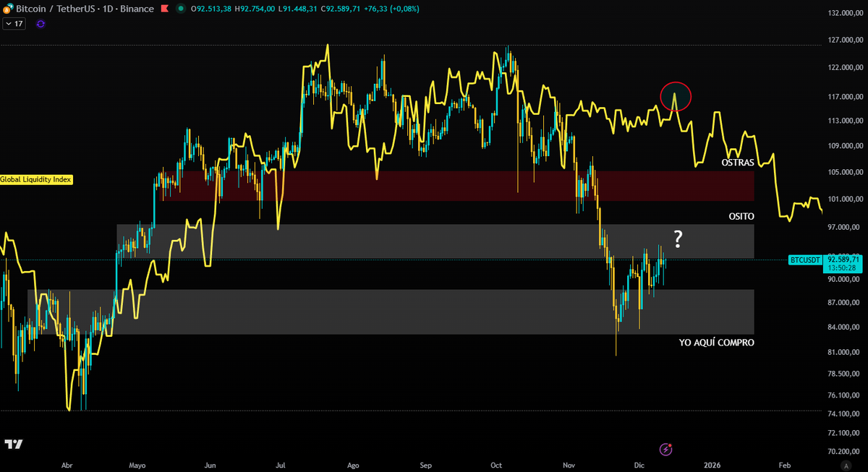The image size is (868, 472).
Task: Click the 84.000,00 price axis label
Action: click(845, 327)
